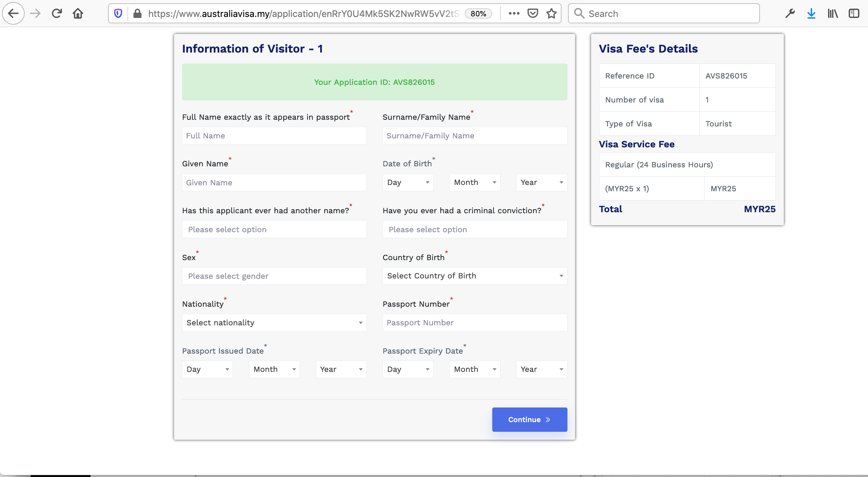Save page to Pocket

(x=533, y=14)
